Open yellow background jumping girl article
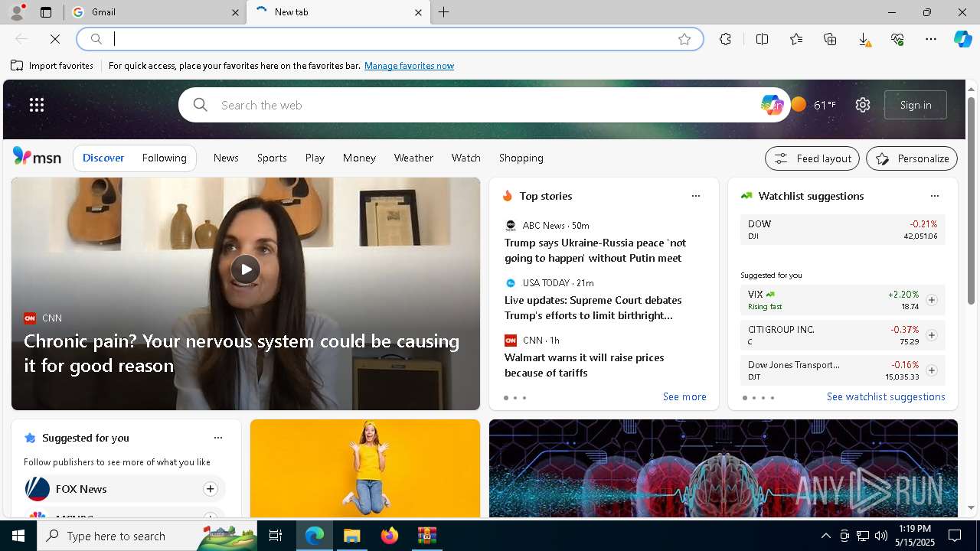The image size is (980, 551). (365, 468)
